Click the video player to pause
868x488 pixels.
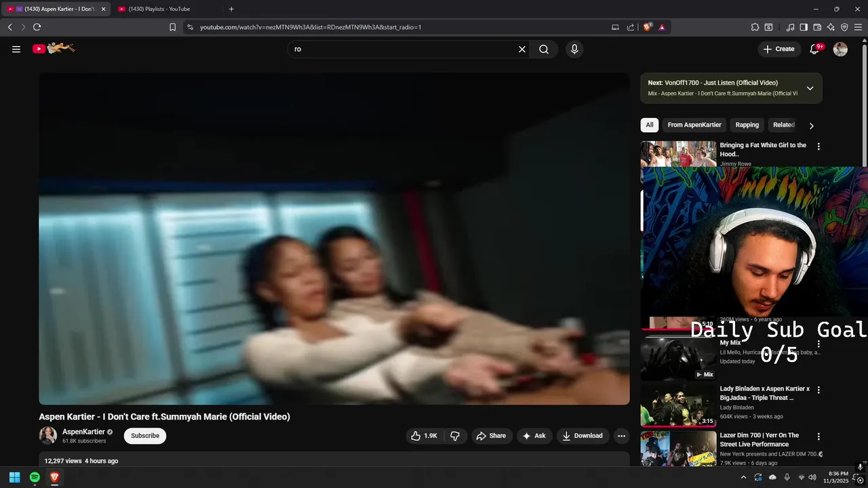(334, 239)
